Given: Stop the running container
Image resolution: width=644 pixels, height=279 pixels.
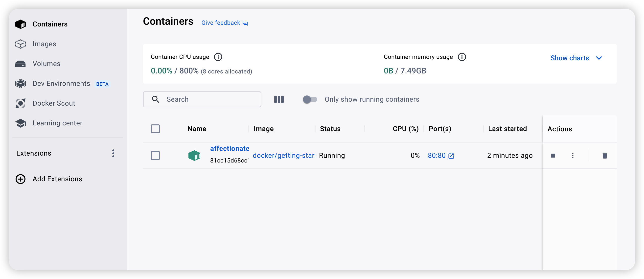Looking at the screenshot, I should pyautogui.click(x=553, y=156).
